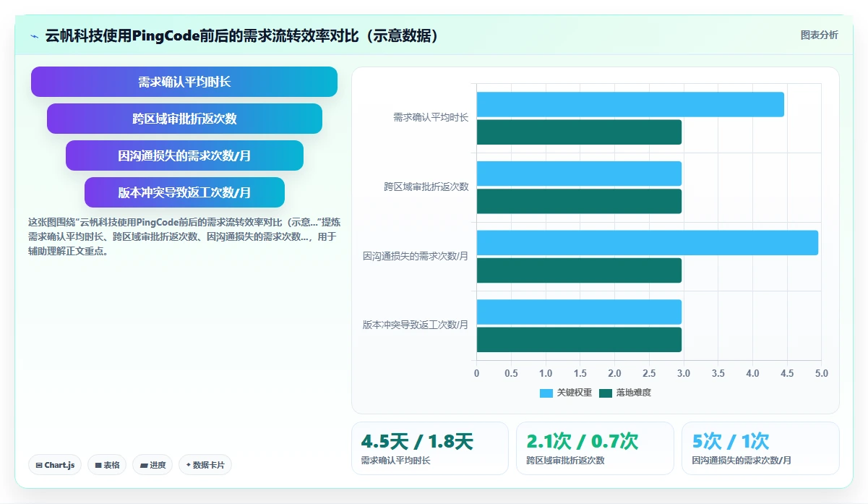Viewport: 868px width, 504px height.
Task: Click the green 落地难度 legend swatch
Action: [x=606, y=393]
